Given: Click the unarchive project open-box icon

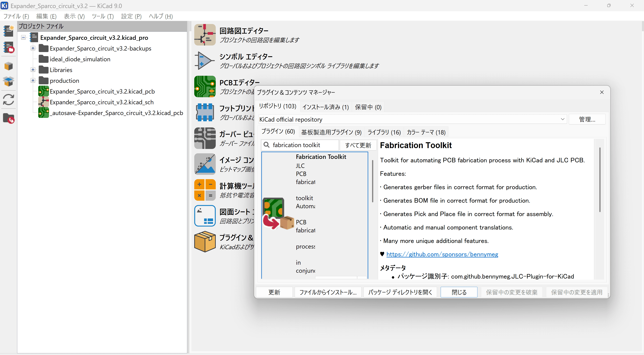Looking at the screenshot, I should point(9,81).
